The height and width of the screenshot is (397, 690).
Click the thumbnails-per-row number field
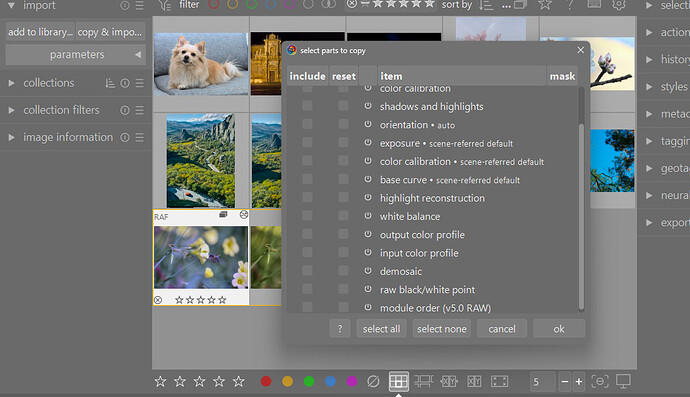pos(542,382)
